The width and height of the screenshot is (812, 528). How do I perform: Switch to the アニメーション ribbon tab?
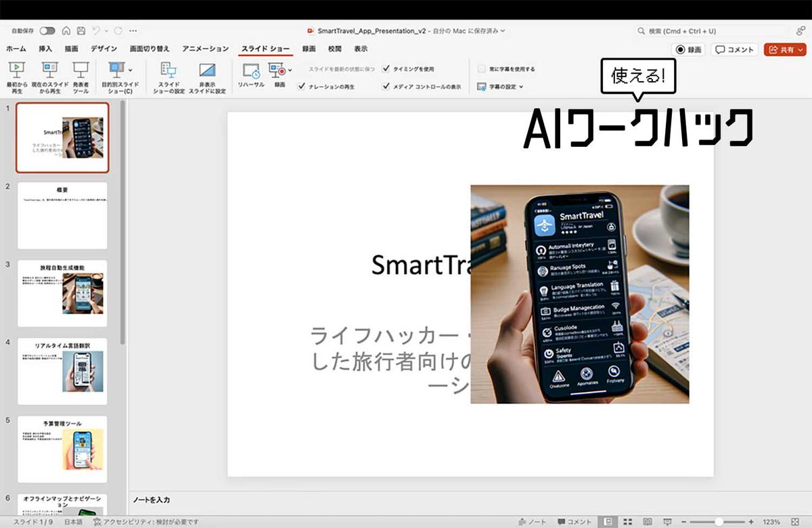pos(204,49)
